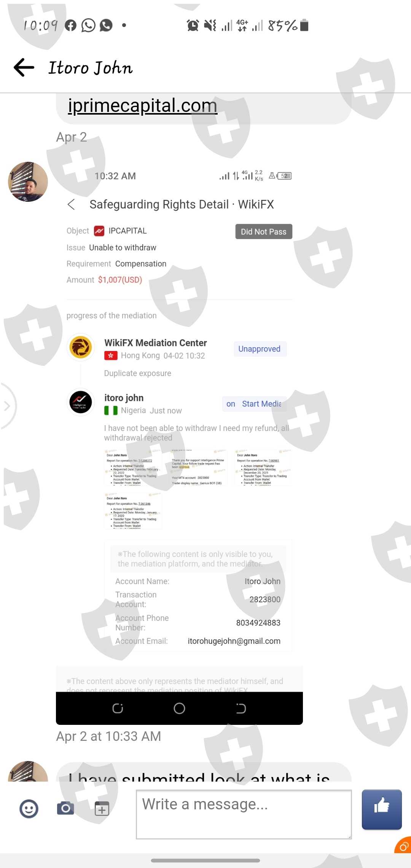Expand the left side drawer chevron
411x868 pixels.
[7, 406]
